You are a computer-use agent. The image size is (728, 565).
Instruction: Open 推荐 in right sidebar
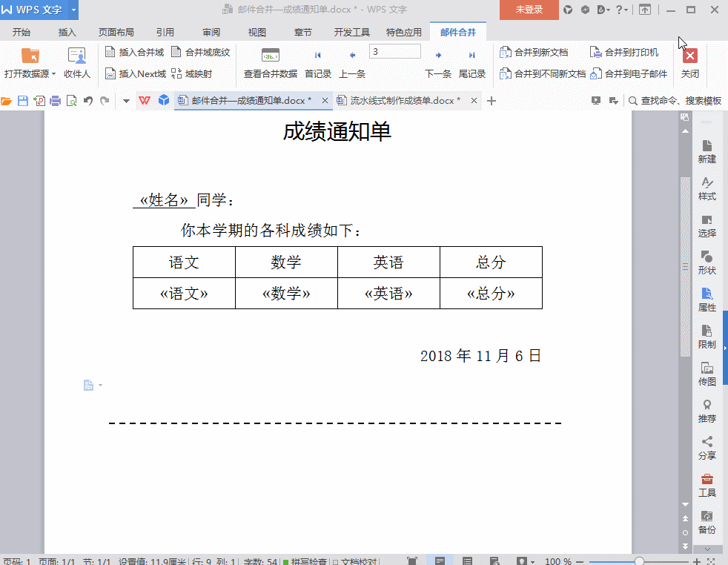pyautogui.click(x=707, y=412)
